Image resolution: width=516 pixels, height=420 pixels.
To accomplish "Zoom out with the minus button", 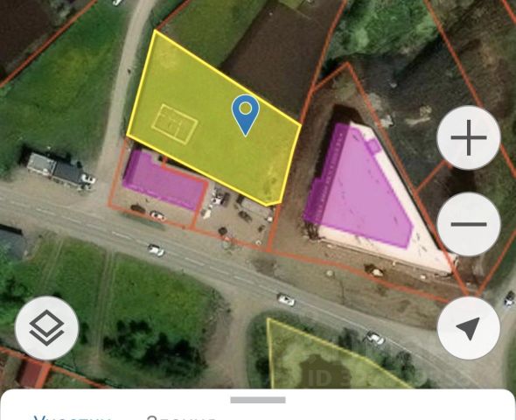I will point(469,224).
